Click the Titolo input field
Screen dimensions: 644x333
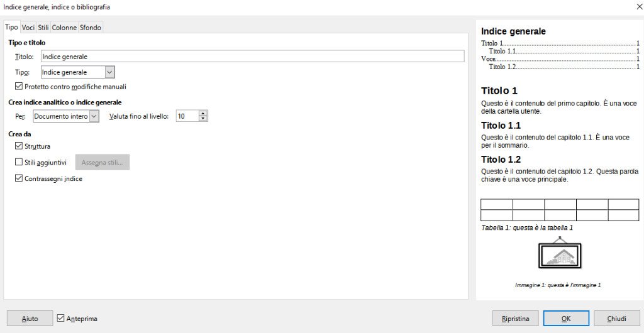point(253,56)
